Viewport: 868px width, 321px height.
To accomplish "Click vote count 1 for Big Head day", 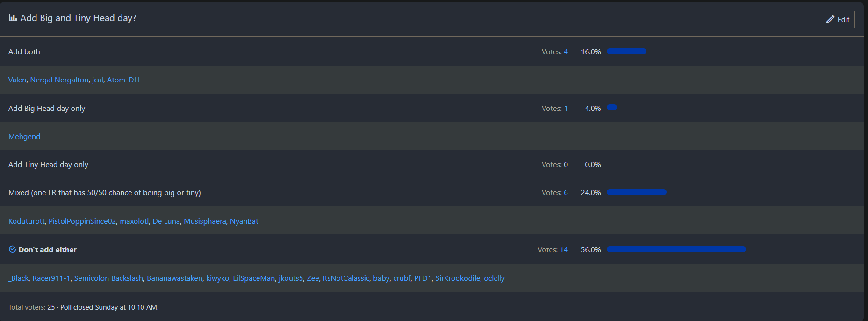I will [566, 109].
